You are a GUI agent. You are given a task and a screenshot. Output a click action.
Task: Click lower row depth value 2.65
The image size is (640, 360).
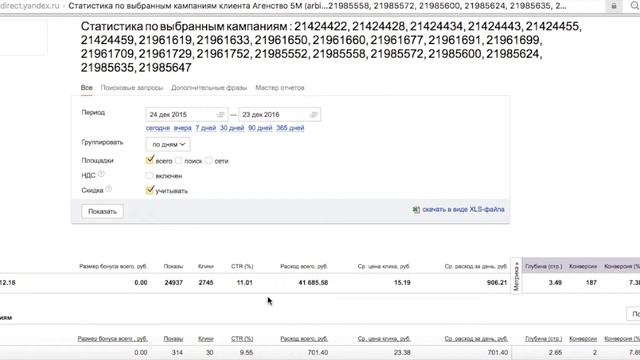555,353
